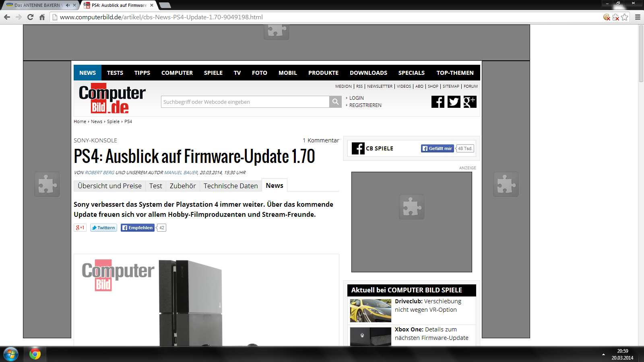Open the Facebook icon in site header
The image size is (644, 362).
point(438,102)
